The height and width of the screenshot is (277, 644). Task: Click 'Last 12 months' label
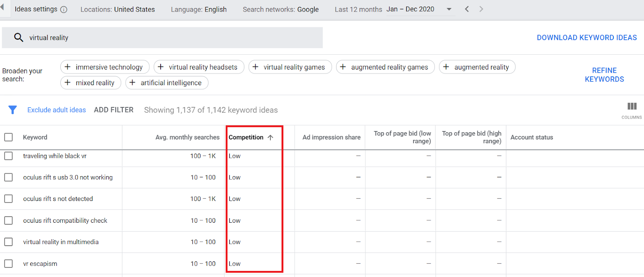(x=358, y=9)
